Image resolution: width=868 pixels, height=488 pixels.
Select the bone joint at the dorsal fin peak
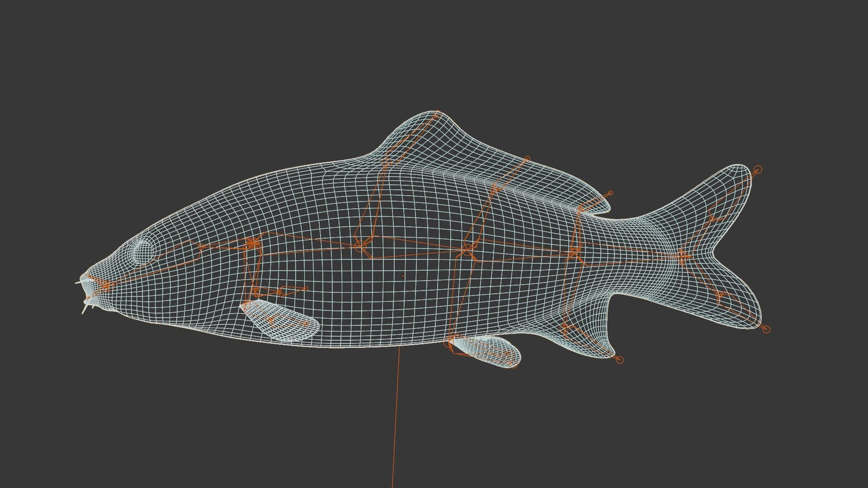click(x=437, y=115)
